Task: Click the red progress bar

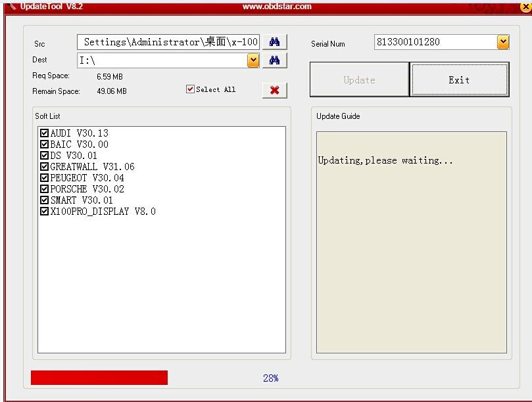Action: (99, 378)
